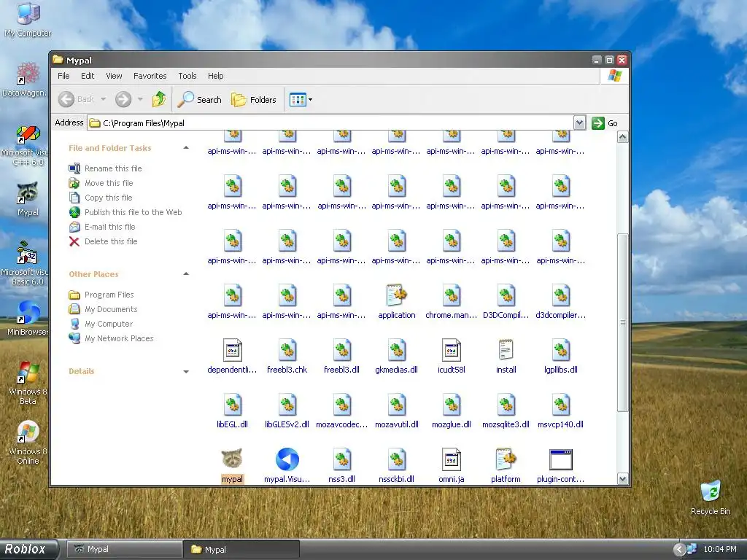Select the mozglue.dll file
747x560 pixels.
tap(451, 411)
